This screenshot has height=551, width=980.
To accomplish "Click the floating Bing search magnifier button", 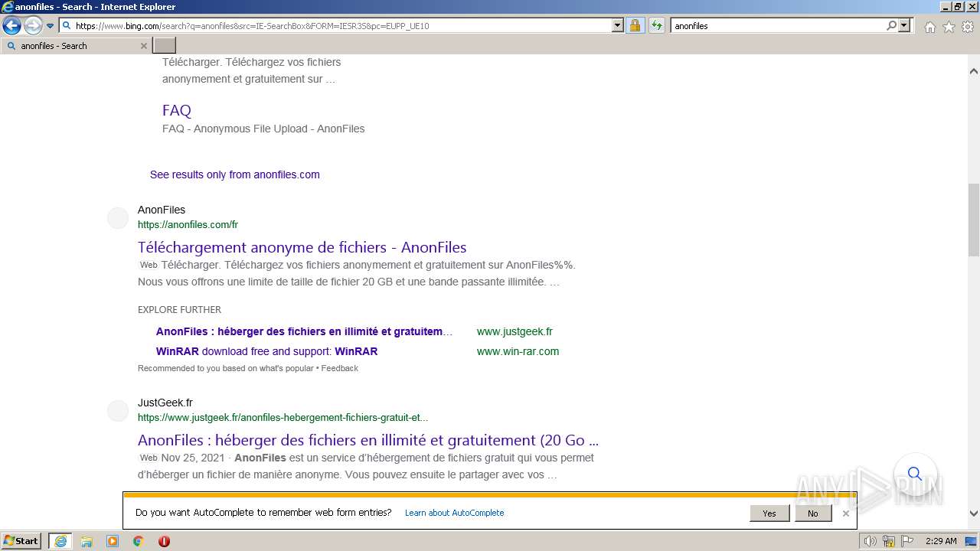I will point(914,474).
